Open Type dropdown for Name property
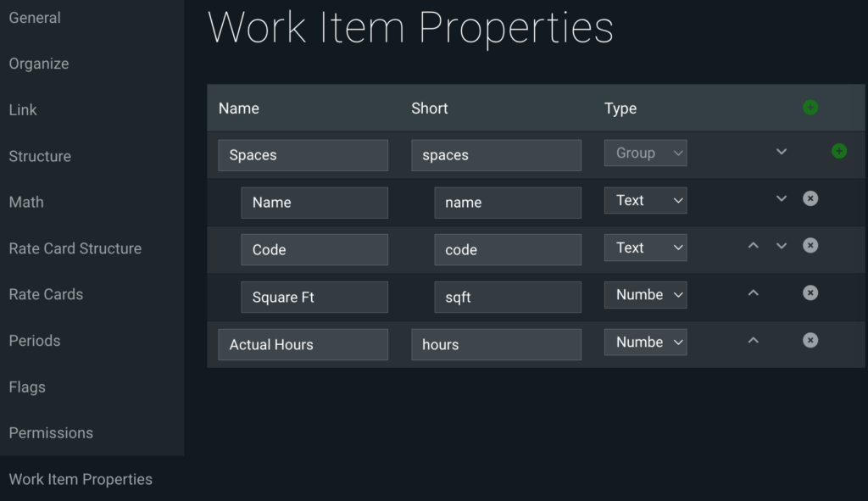 click(x=645, y=200)
